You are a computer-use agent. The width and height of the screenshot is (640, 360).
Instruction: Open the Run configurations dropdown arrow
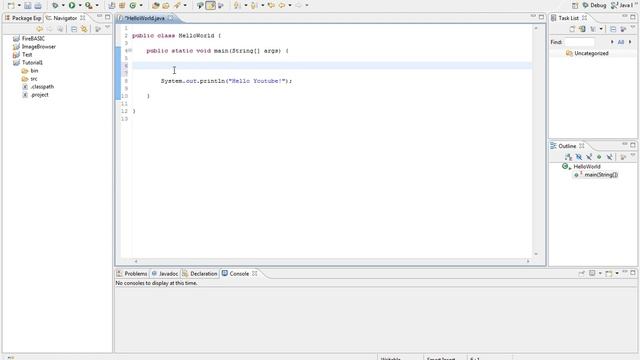(x=80, y=5)
